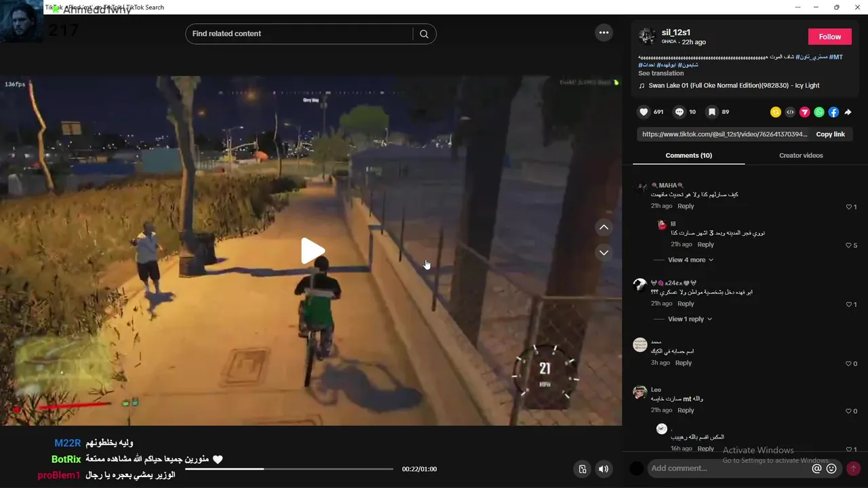Open the three-dots more options menu
The image size is (868, 488).
tap(604, 32)
